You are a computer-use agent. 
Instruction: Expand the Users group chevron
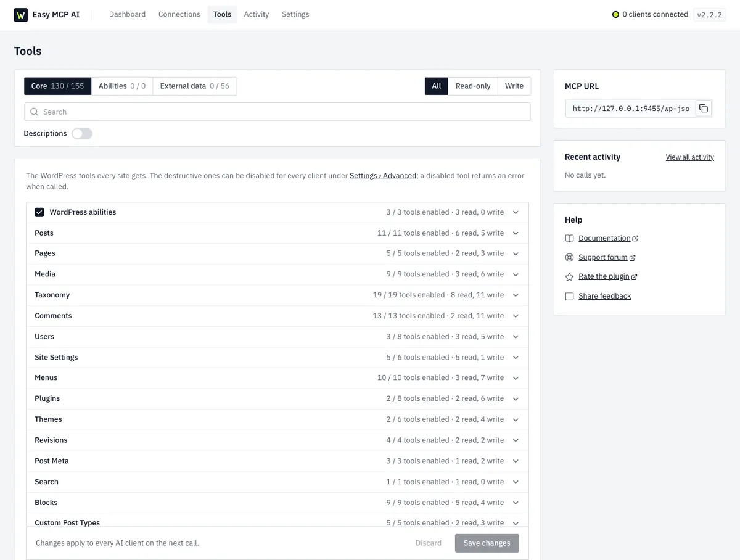click(516, 337)
